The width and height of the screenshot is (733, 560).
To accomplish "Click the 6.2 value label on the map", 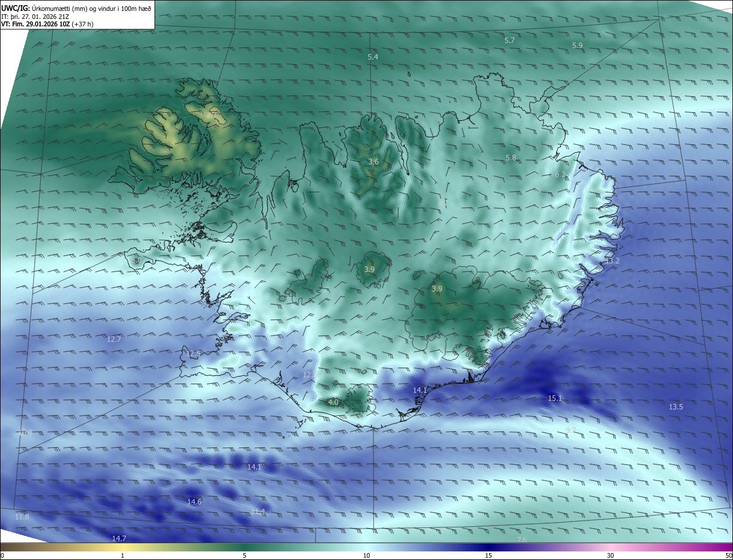I will pyautogui.click(x=560, y=174).
